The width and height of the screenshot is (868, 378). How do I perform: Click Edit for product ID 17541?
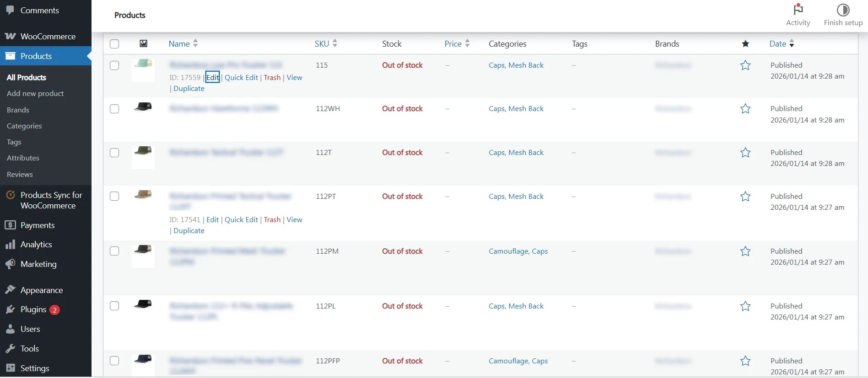[x=212, y=219]
